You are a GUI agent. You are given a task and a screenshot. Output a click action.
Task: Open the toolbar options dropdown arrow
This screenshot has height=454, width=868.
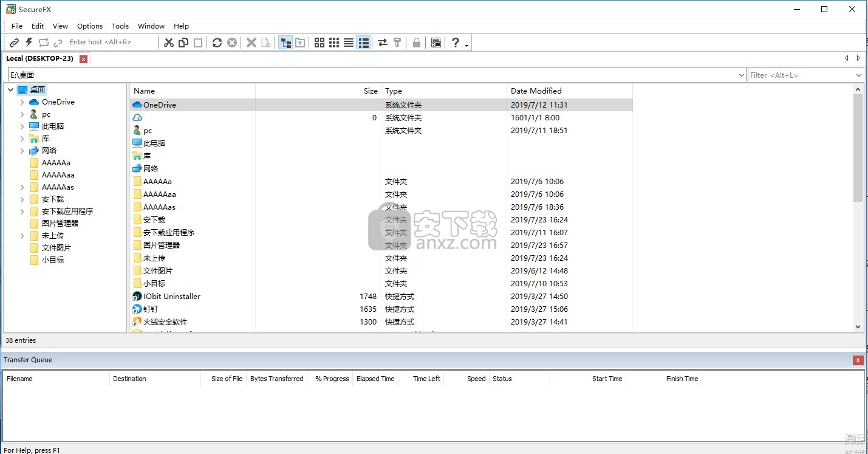[x=466, y=45]
